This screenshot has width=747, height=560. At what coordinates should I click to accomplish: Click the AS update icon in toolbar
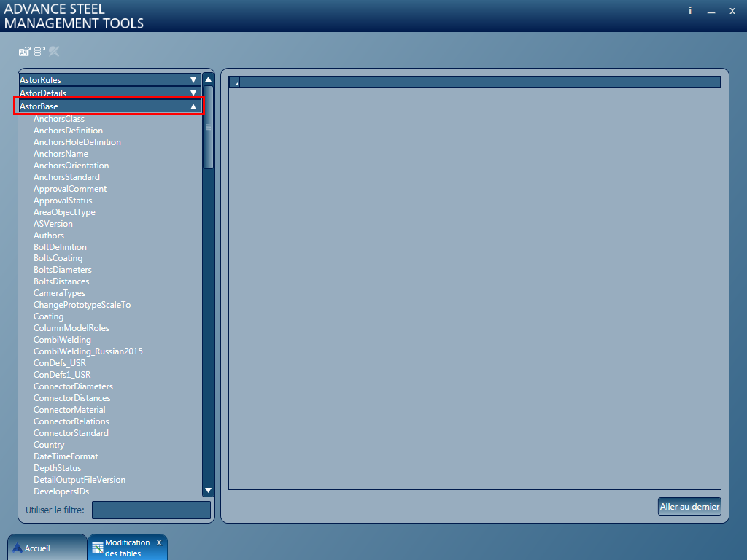pos(24,52)
